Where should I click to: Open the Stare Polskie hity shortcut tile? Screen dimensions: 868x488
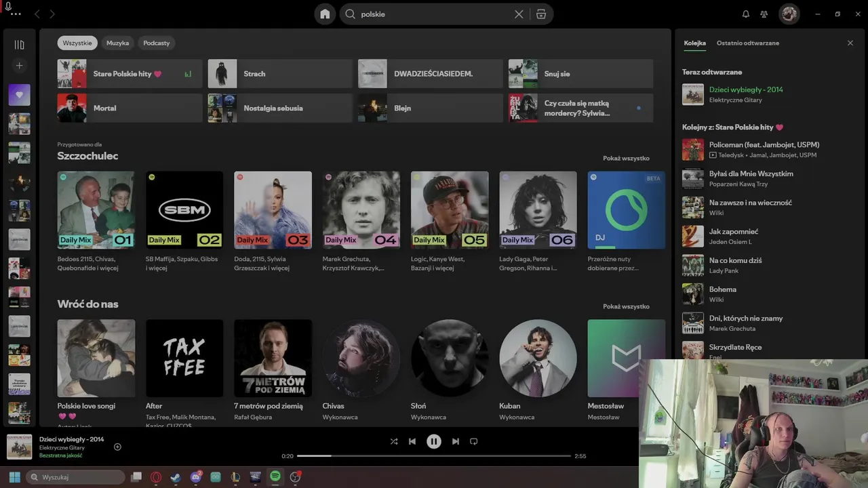tap(130, 74)
